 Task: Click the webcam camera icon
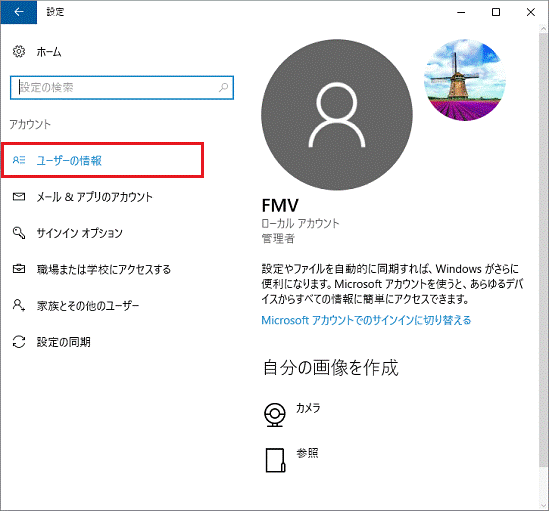275,414
